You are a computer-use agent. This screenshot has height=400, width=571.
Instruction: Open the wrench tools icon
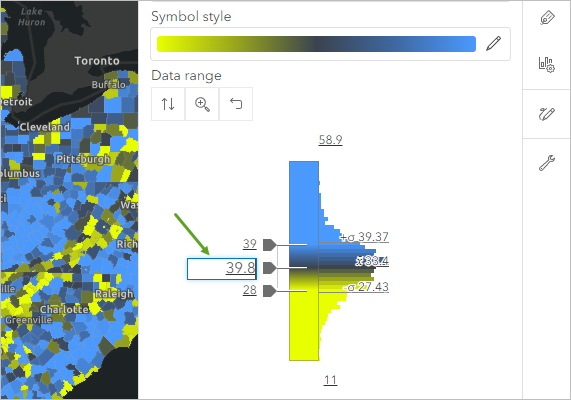coord(547,163)
